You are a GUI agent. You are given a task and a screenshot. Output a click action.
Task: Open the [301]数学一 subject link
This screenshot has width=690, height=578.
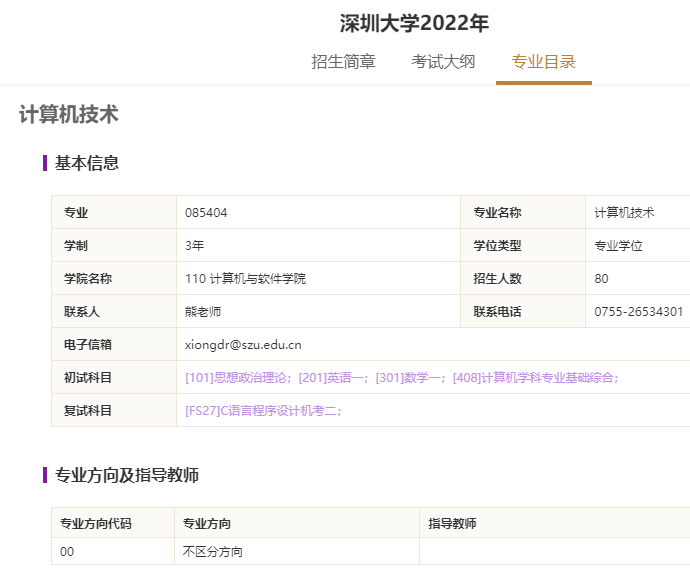click(408, 378)
